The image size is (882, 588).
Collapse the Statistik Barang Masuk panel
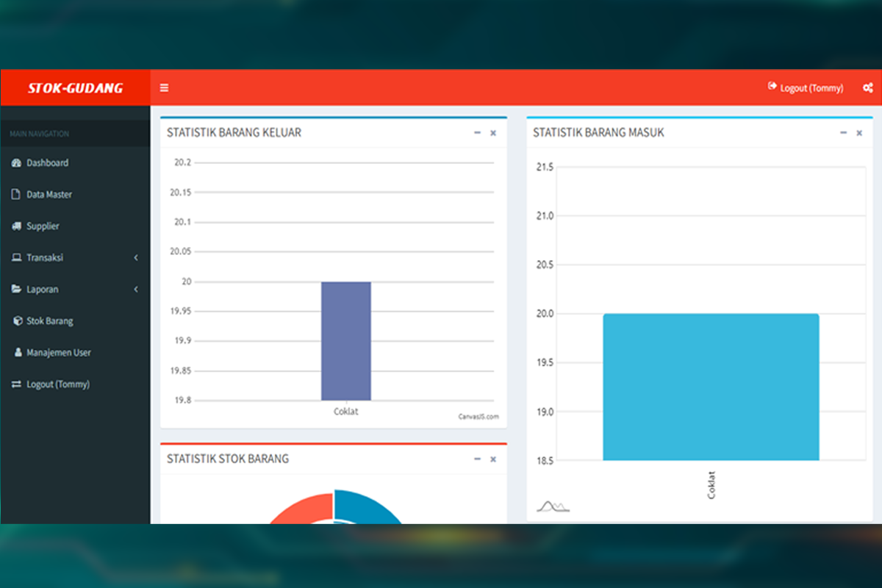pos(843,133)
